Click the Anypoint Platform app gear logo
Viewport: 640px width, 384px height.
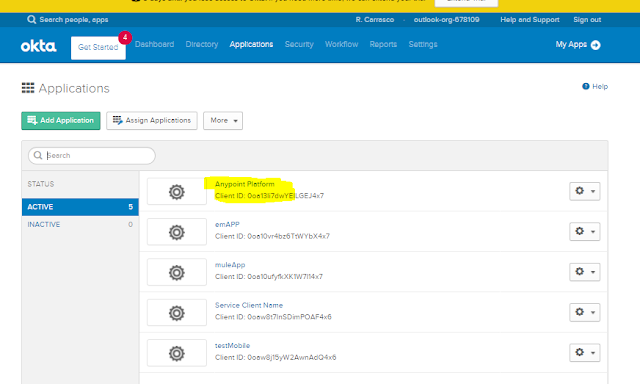pyautogui.click(x=177, y=192)
